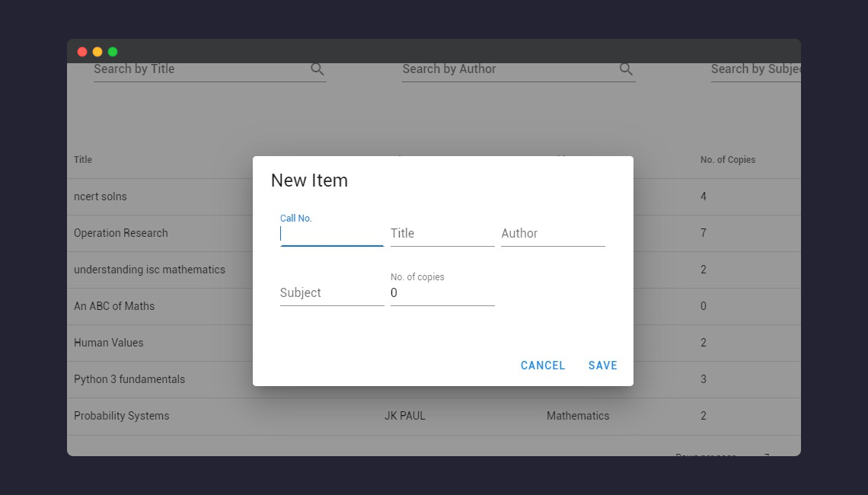Select the 'Human Values' title cell
Image resolution: width=868 pixels, height=495 pixels.
click(108, 343)
